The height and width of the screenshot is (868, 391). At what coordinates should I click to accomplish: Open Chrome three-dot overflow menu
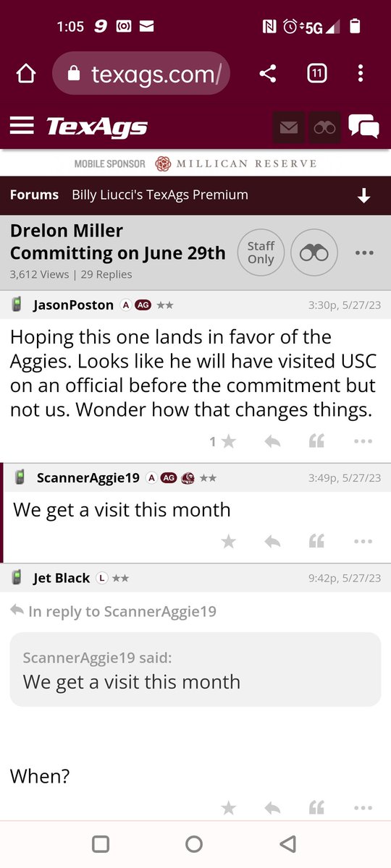click(361, 73)
